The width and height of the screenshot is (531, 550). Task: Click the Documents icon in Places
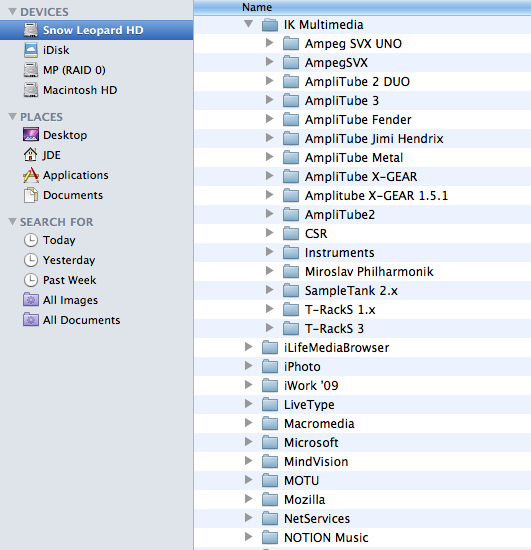(x=31, y=195)
